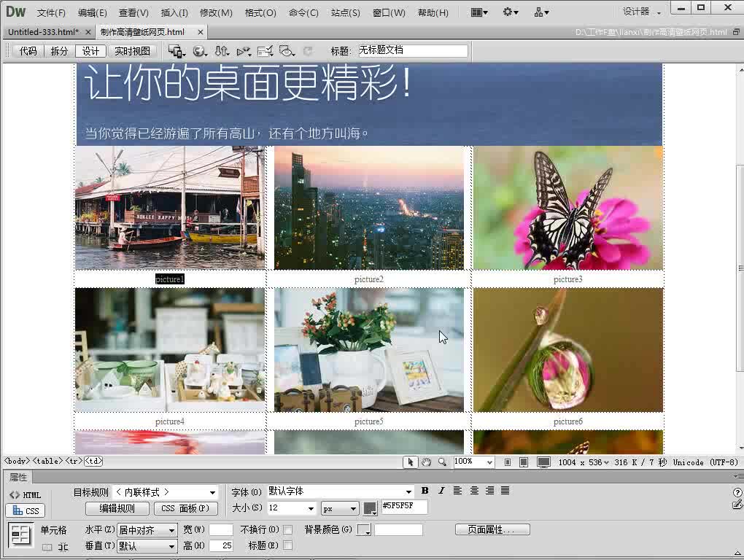Screen dimensions: 744x560
Task: Click the Bold formatting icon
Action: (425, 491)
